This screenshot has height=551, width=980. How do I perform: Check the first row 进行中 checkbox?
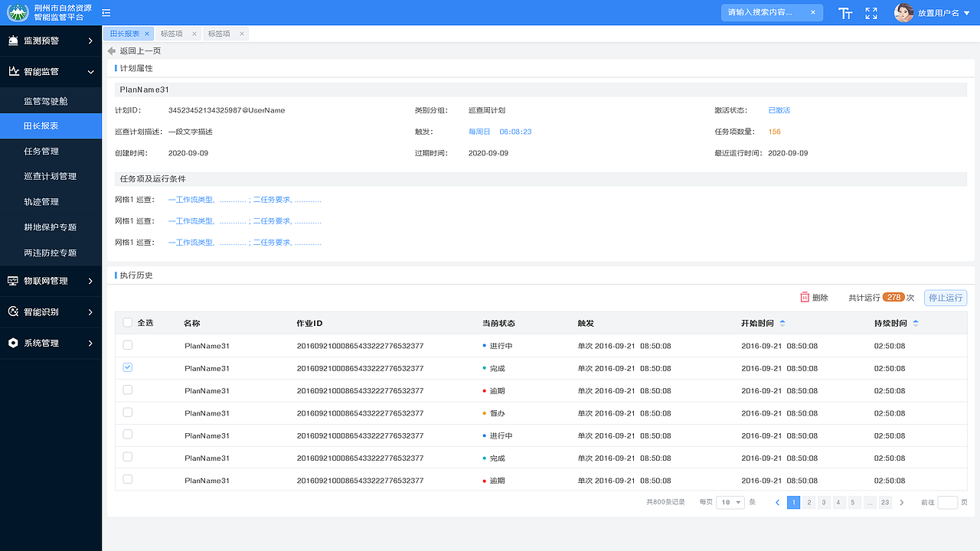[x=128, y=345]
